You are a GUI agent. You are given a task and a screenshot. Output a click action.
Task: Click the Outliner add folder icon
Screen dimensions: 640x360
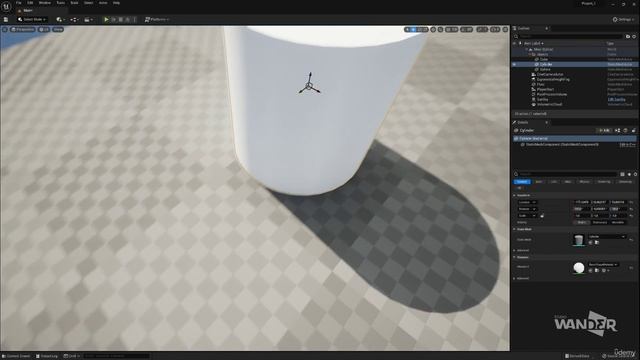tap(628, 36)
